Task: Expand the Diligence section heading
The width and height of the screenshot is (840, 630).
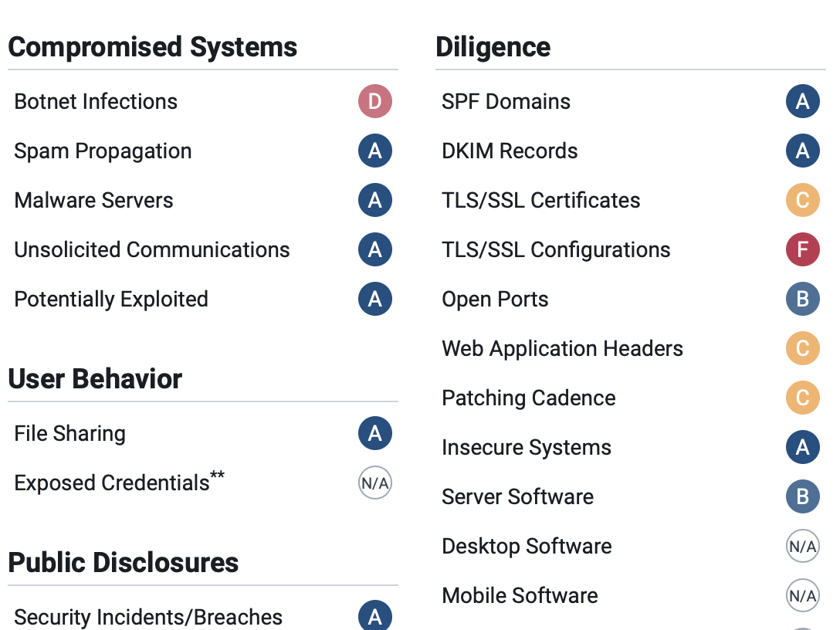Action: [x=493, y=47]
